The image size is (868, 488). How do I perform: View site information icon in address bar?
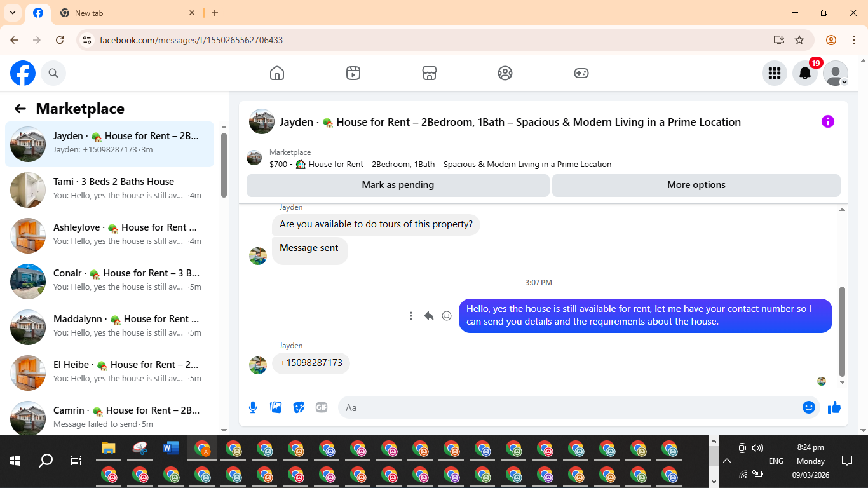pyautogui.click(x=87, y=40)
